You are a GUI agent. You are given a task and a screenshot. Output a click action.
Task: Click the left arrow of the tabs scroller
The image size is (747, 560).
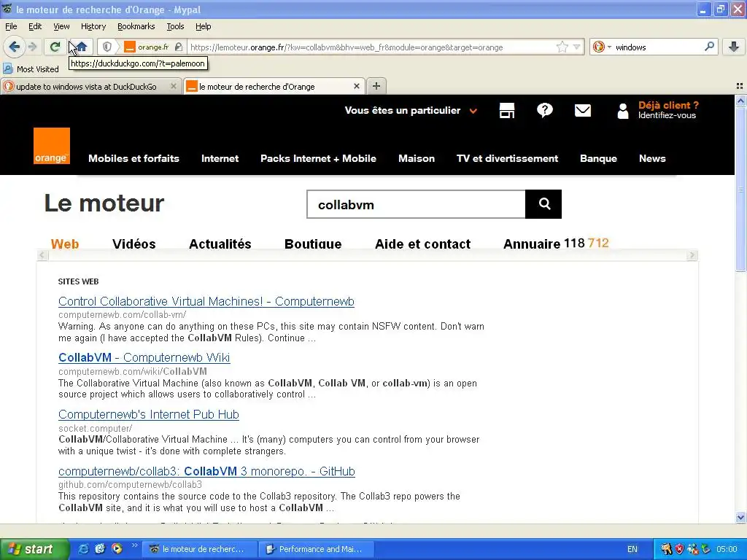[x=42, y=255]
